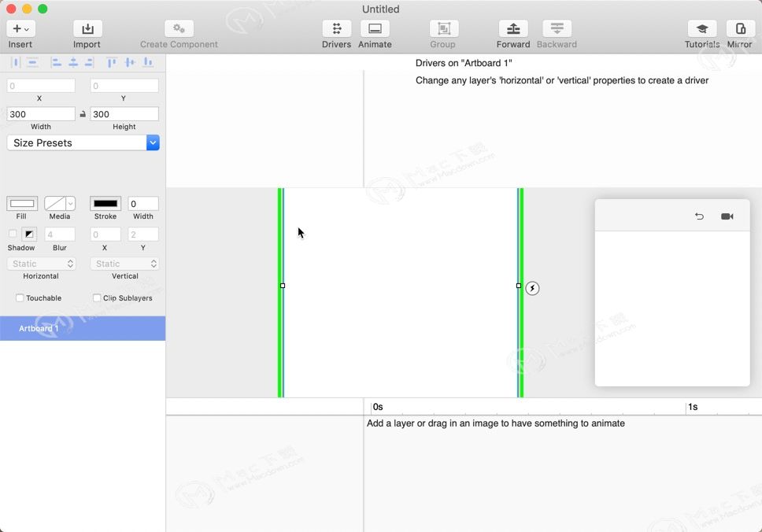Enable the Clip Sublayers checkbox
The height and width of the screenshot is (532, 762).
pyautogui.click(x=97, y=297)
